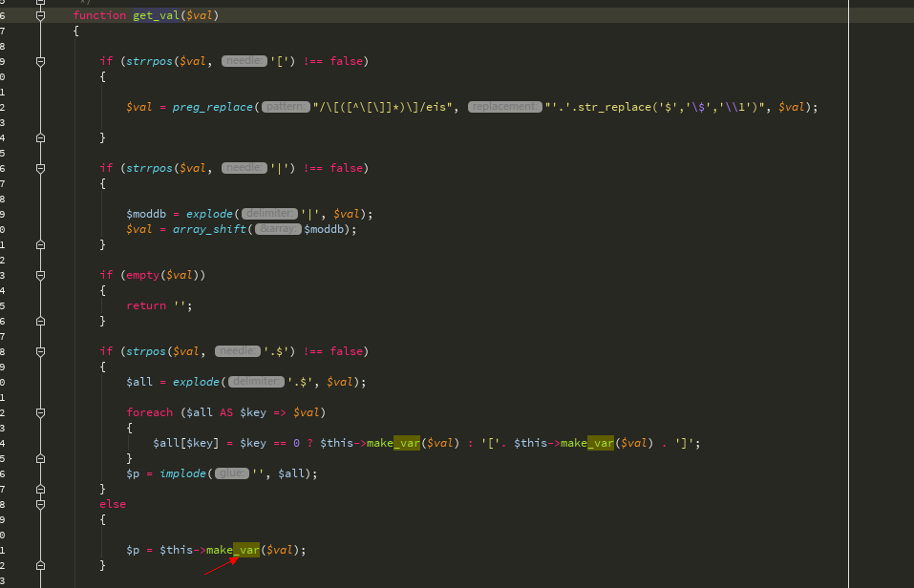Click the array_shift function call

pos(209,230)
